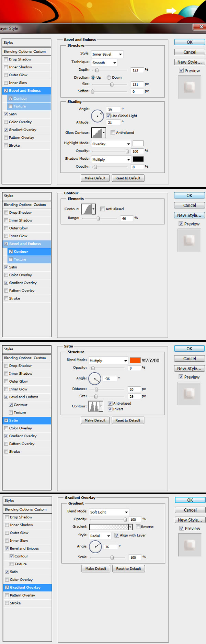The image size is (206, 644).
Task: Click Reset to Default under Bevel Shading section
Action: [x=128, y=178]
